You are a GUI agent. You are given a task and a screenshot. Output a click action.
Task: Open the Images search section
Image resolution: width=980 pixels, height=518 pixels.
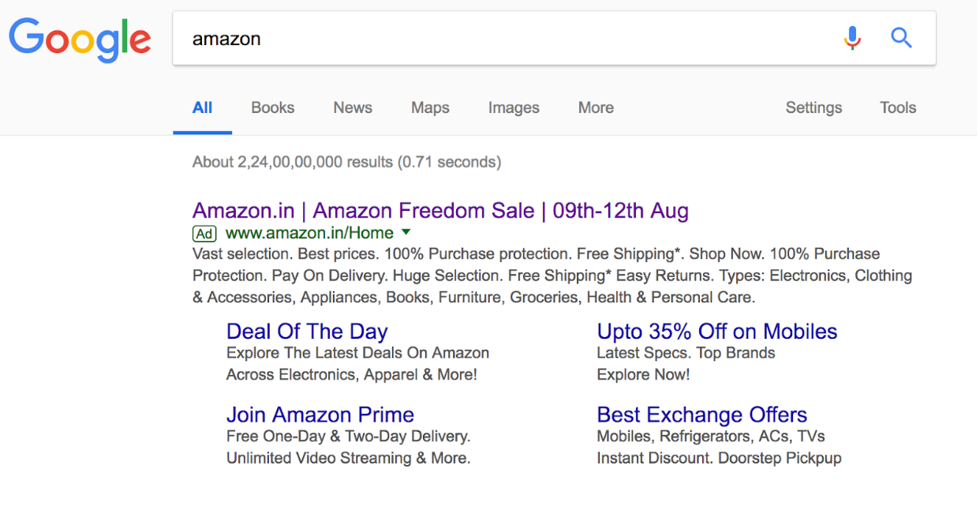(x=514, y=107)
